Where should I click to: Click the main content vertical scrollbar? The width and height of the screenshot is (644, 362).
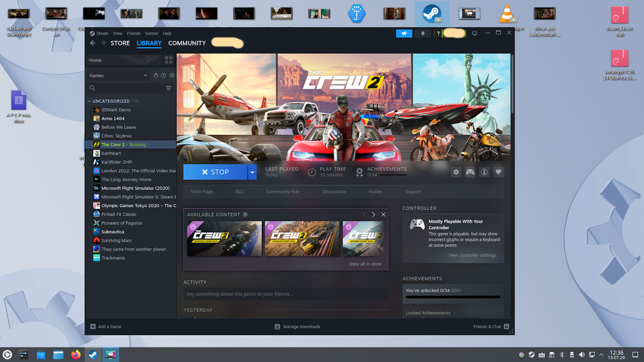click(512, 83)
